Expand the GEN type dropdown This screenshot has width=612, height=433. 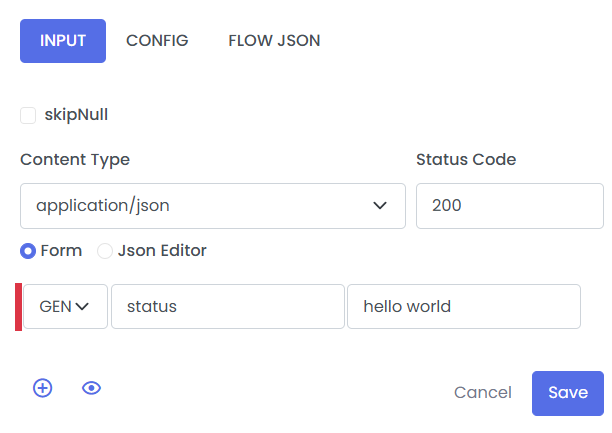65,307
